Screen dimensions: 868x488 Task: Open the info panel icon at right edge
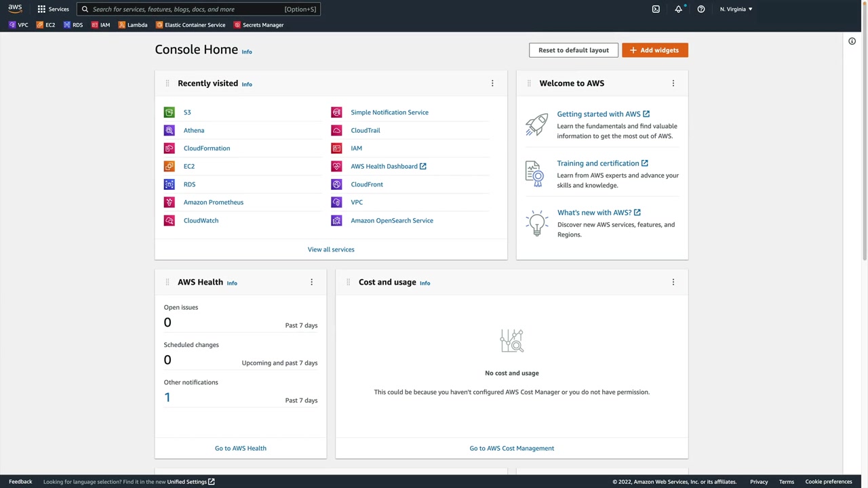tap(852, 41)
